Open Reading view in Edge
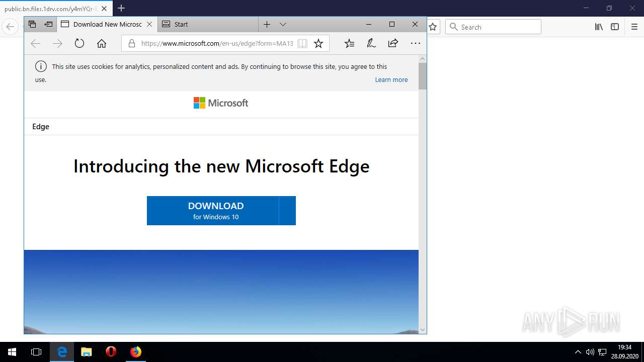 click(302, 44)
